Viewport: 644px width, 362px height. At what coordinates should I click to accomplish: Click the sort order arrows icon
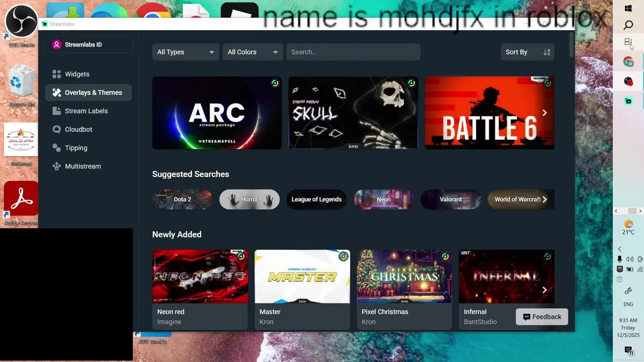point(547,52)
